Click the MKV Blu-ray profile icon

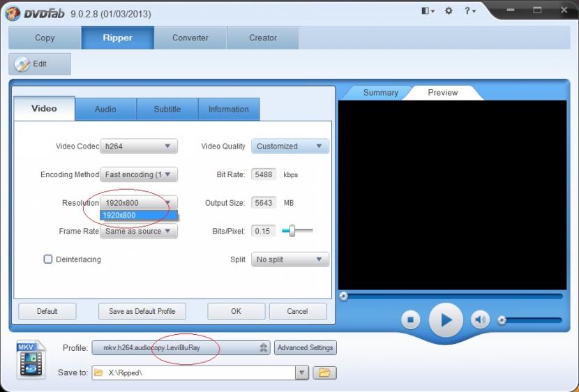31,359
